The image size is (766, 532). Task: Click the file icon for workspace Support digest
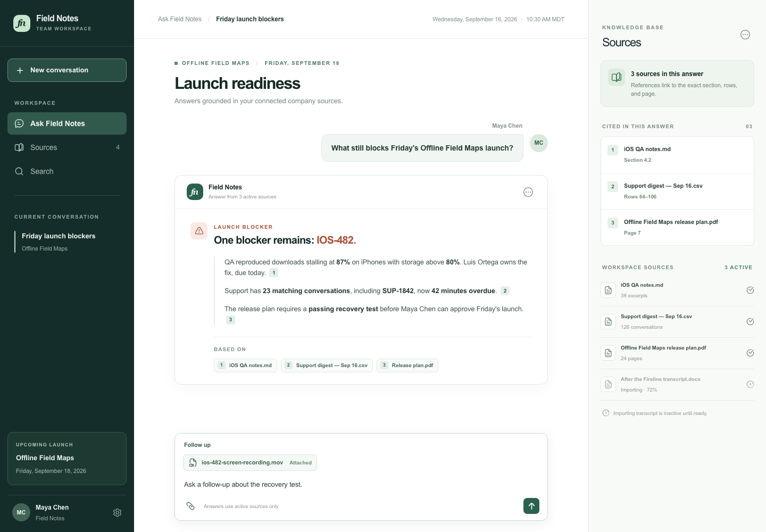pyautogui.click(x=609, y=321)
